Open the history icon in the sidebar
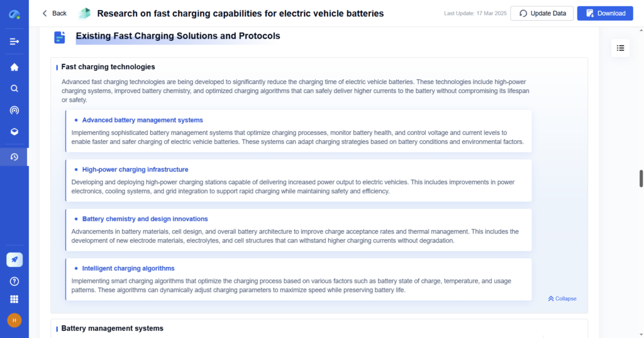 click(14, 156)
